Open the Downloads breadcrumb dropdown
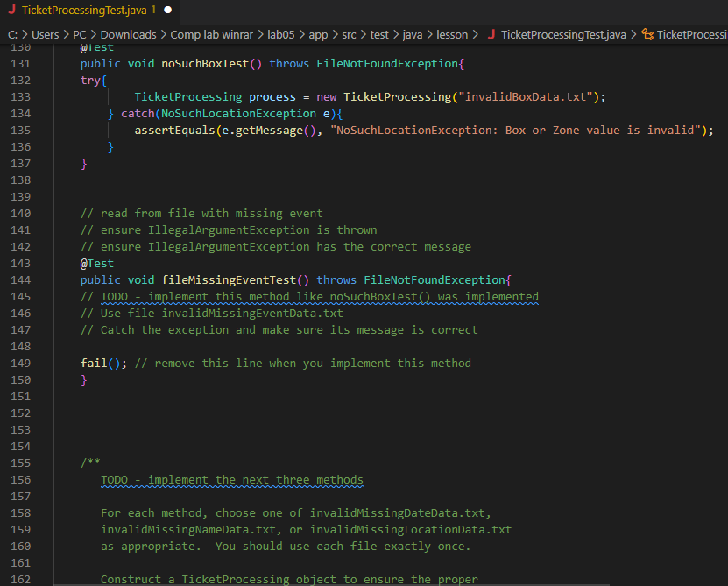 [128, 34]
